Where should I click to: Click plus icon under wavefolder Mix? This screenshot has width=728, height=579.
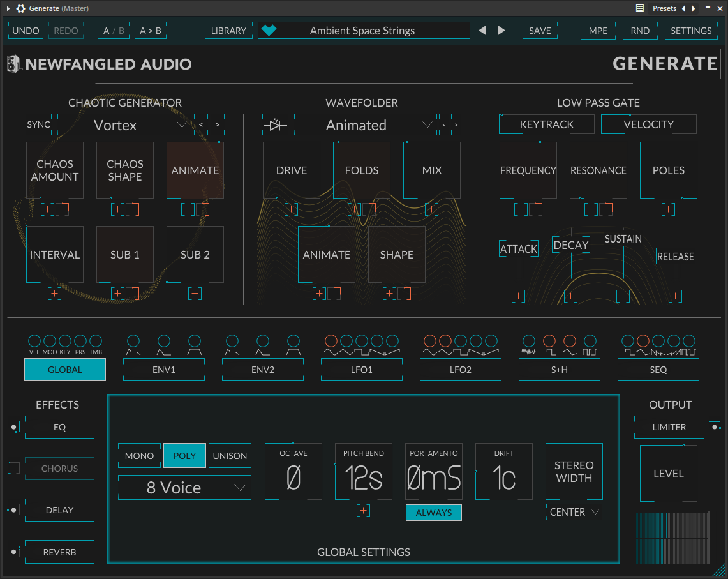click(x=431, y=209)
